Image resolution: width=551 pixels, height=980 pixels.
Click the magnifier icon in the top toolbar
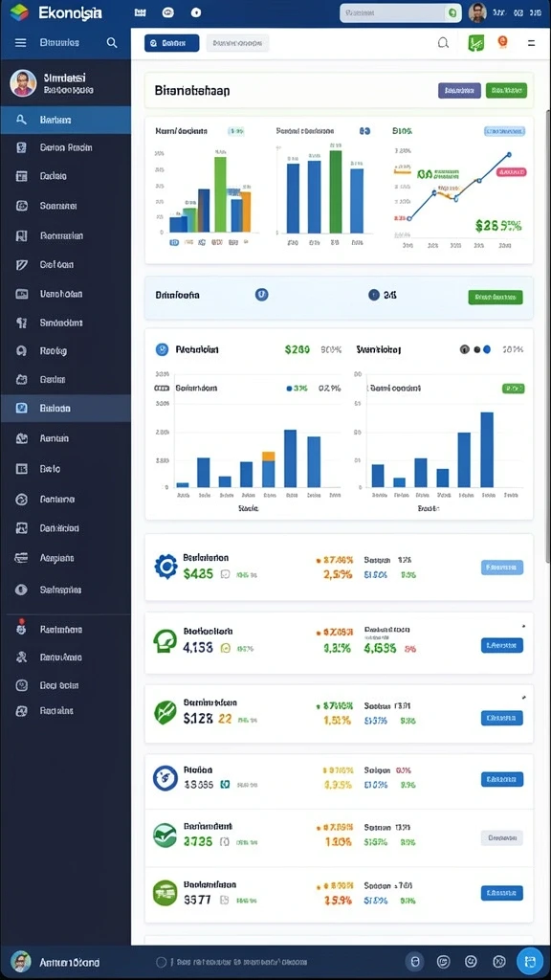click(x=443, y=42)
